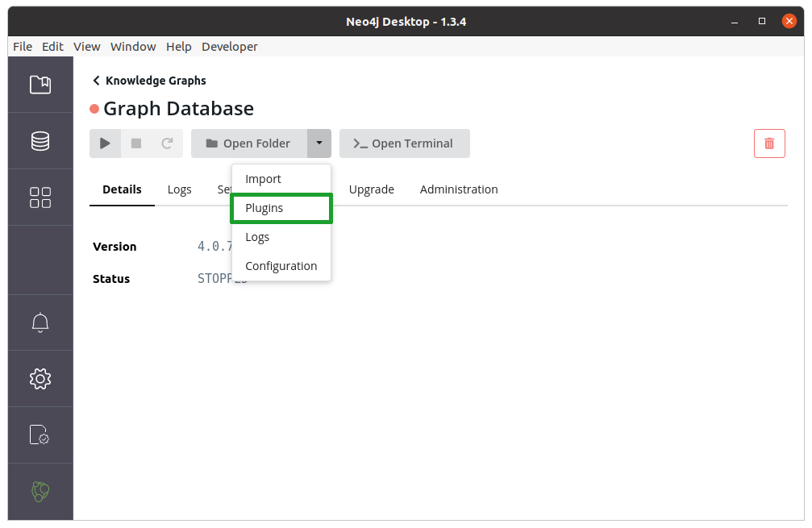
Task: Close the Neo4j Desktop window
Action: [789, 21]
